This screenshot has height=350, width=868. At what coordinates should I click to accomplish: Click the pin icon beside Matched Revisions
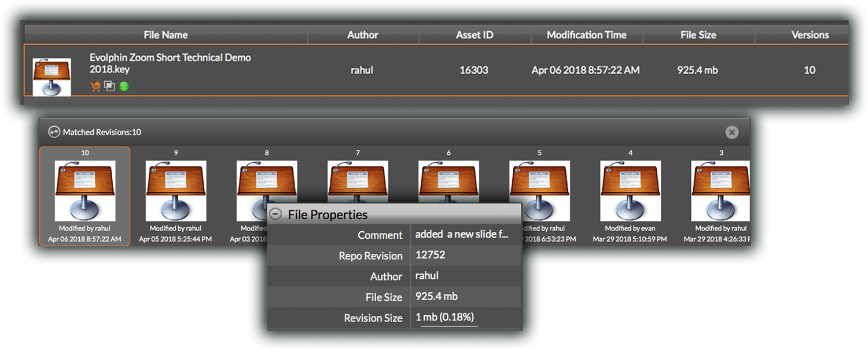pos(54,132)
